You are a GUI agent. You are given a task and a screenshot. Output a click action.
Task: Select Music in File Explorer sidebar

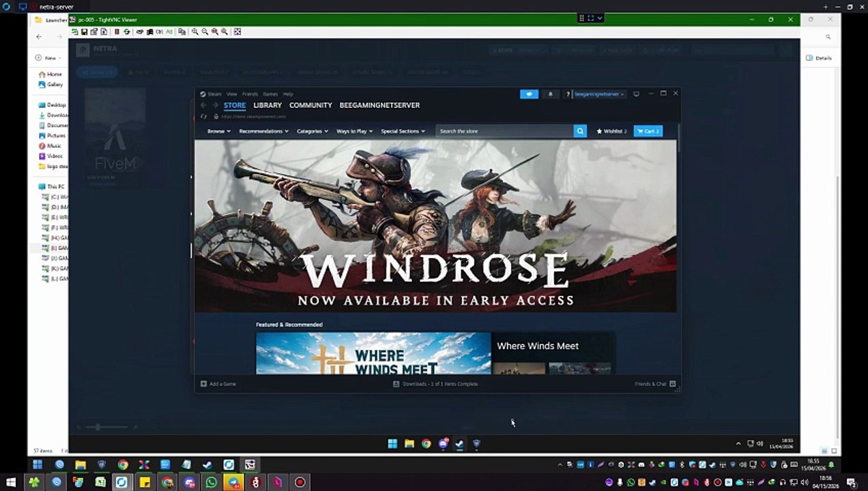(x=50, y=146)
